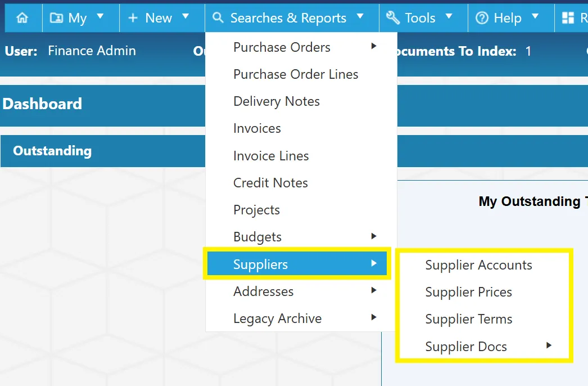Expand the Tools menu dropdown arrow
This screenshot has height=386, width=588.
449,16
